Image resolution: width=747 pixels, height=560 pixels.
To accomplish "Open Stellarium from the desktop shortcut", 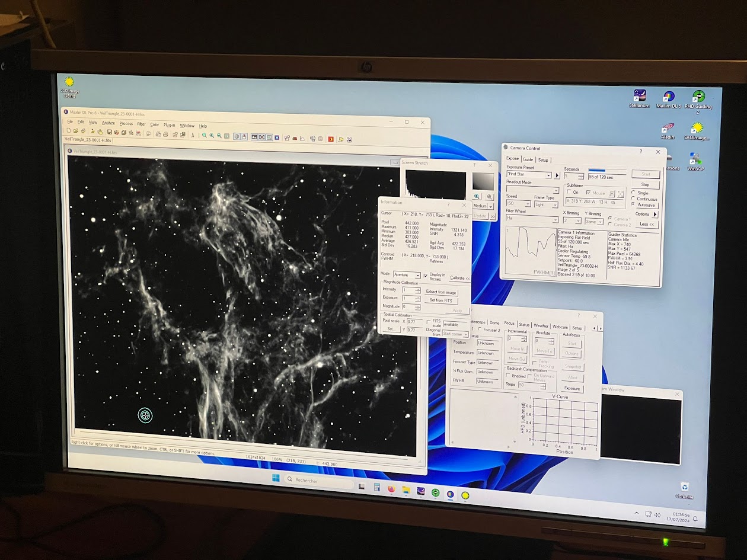I will 640,95.
